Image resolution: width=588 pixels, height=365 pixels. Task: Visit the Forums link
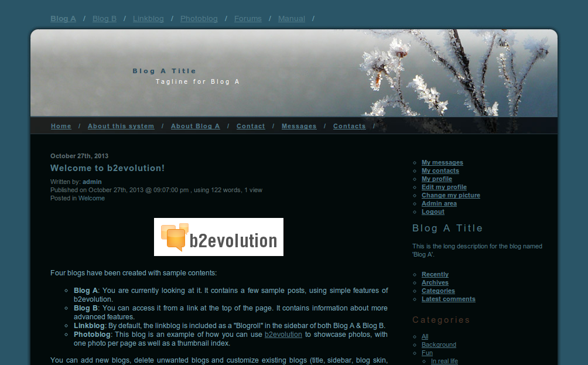(248, 18)
